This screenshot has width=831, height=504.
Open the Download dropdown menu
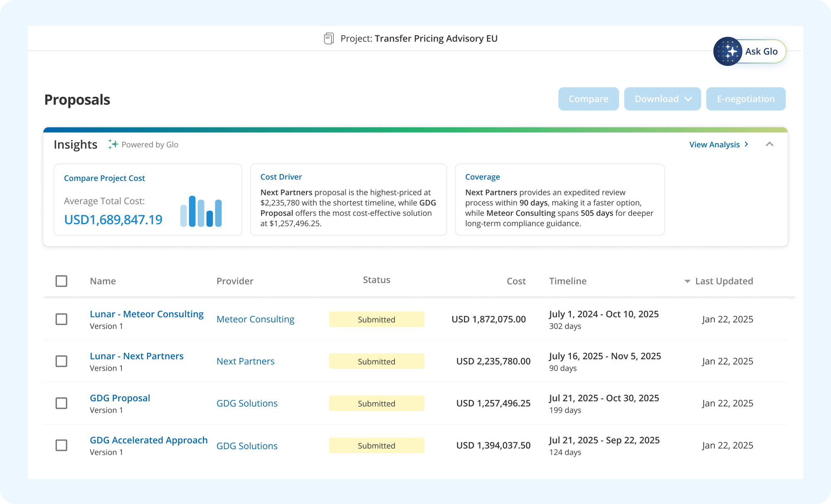coord(662,99)
